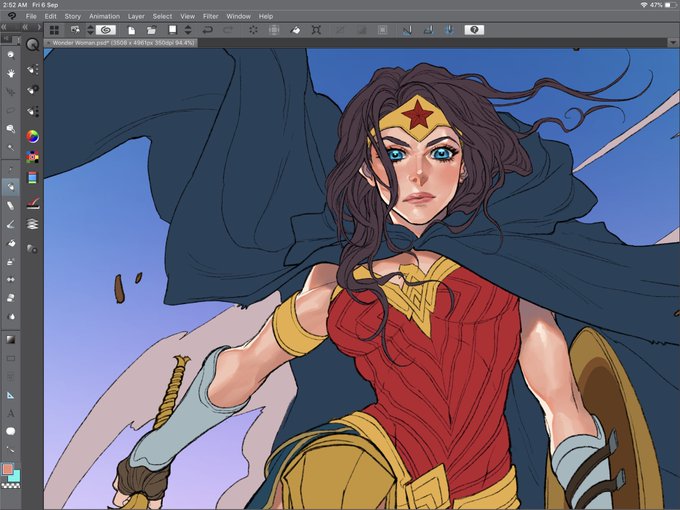Select the Ruler triangle tool
Image resolution: width=680 pixels, height=510 pixels.
point(11,395)
